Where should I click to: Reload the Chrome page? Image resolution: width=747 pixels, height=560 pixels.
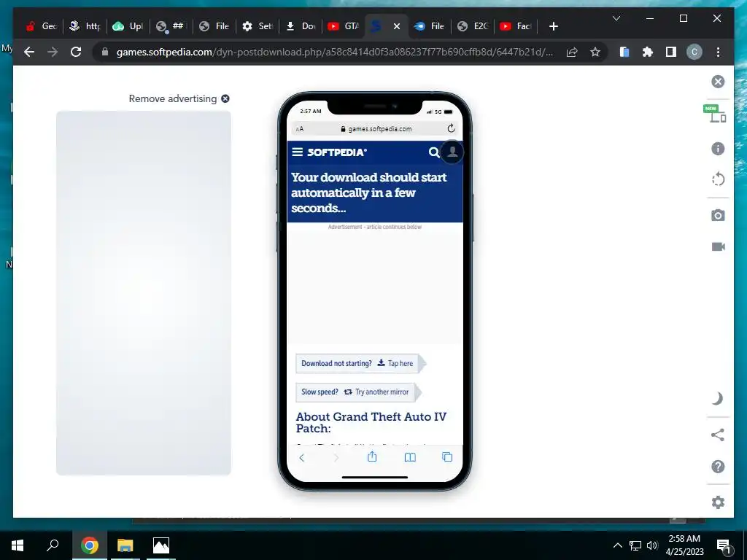(x=76, y=52)
